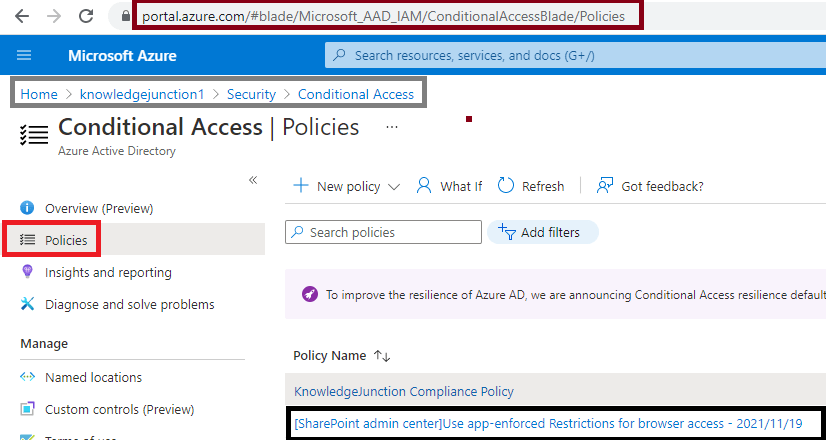Image resolution: width=826 pixels, height=440 pixels.
Task: Read the Conditional Access resilience announcement
Action: click(x=575, y=295)
